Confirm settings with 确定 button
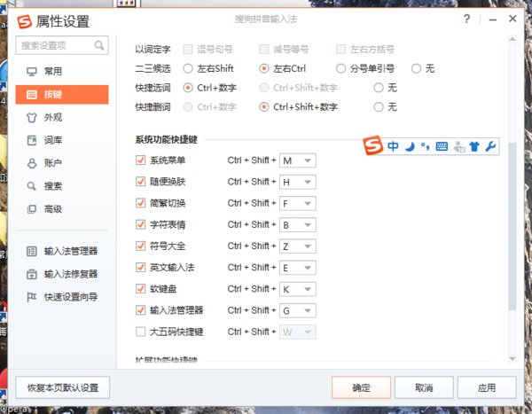This screenshot has height=414, width=532. pyautogui.click(x=362, y=387)
